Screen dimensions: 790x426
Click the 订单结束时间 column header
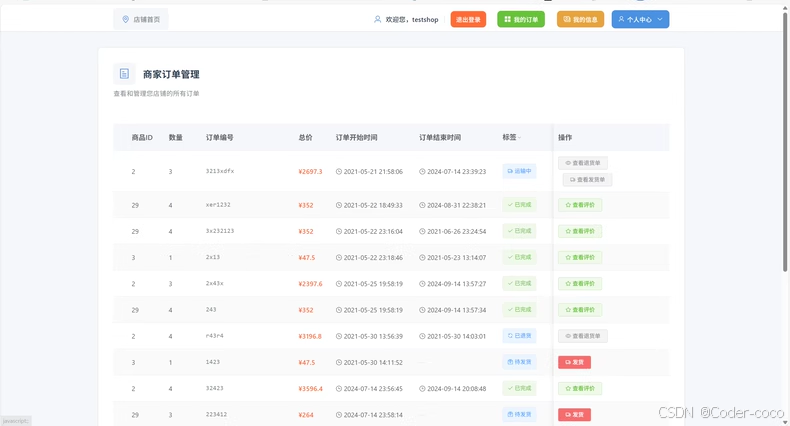click(440, 137)
